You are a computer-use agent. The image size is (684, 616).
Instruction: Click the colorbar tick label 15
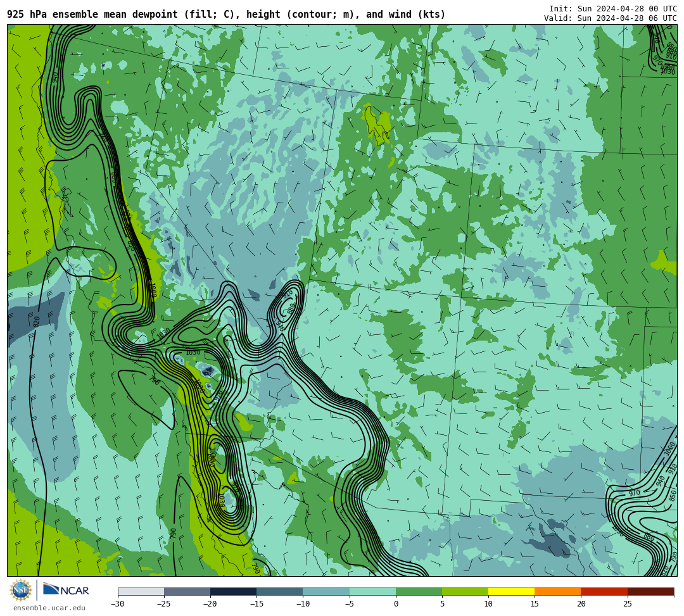point(535,604)
